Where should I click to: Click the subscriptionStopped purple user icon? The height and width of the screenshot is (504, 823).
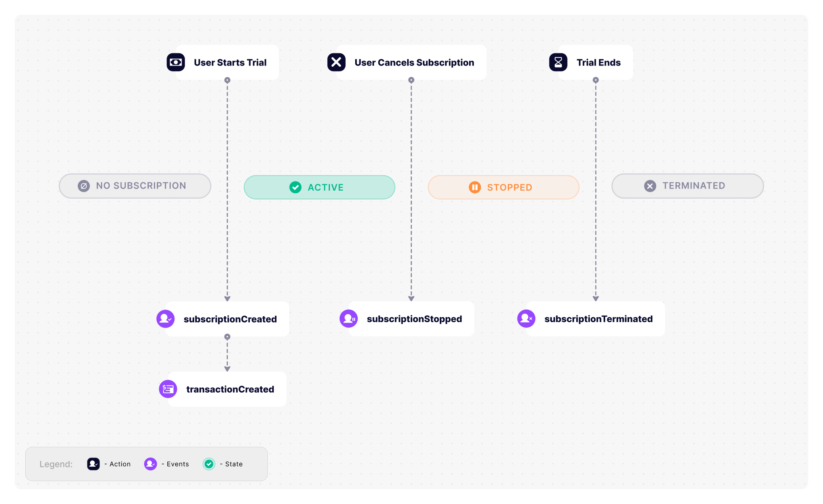[x=348, y=319]
